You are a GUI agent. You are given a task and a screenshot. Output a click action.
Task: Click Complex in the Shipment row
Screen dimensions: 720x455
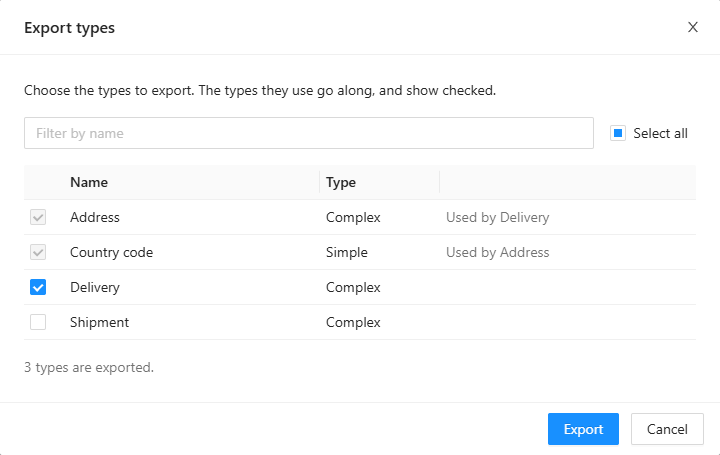[x=353, y=322]
